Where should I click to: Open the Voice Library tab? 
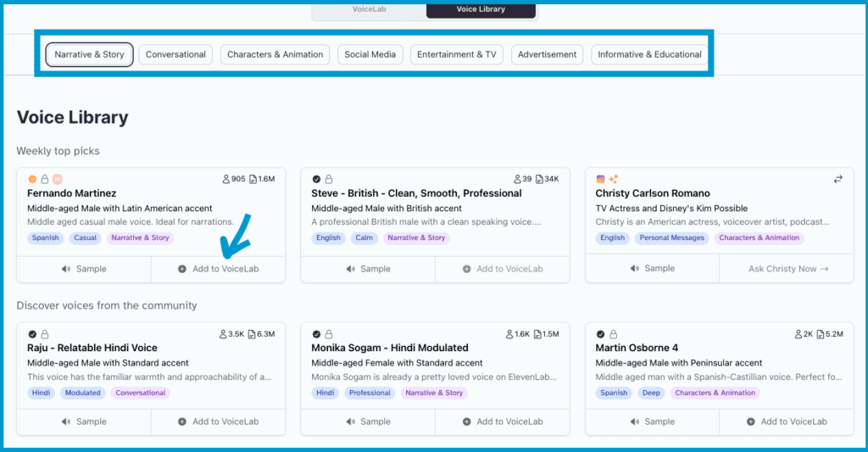(480, 9)
